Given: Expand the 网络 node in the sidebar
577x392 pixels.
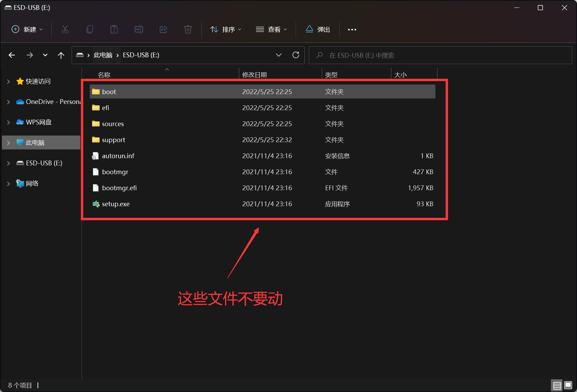Looking at the screenshot, I should tap(8, 183).
